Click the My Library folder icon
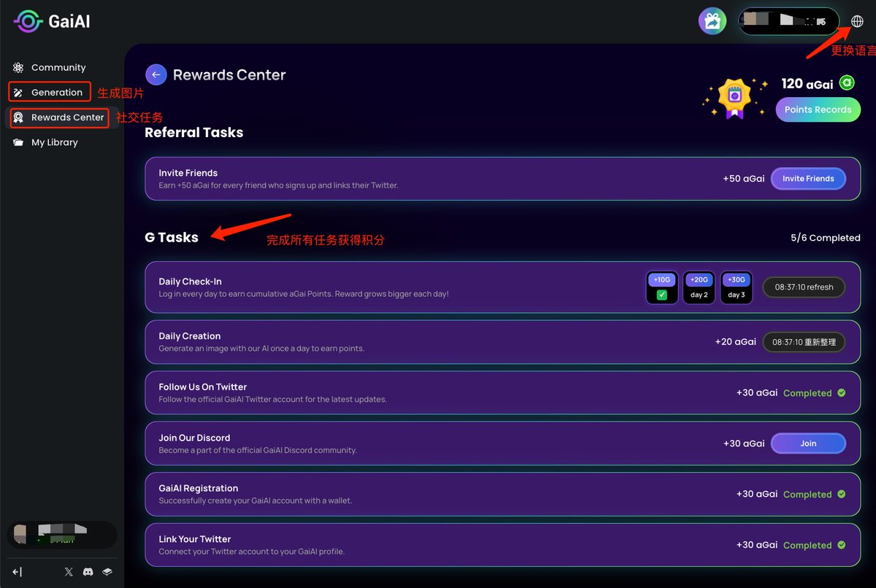 pyautogui.click(x=18, y=142)
